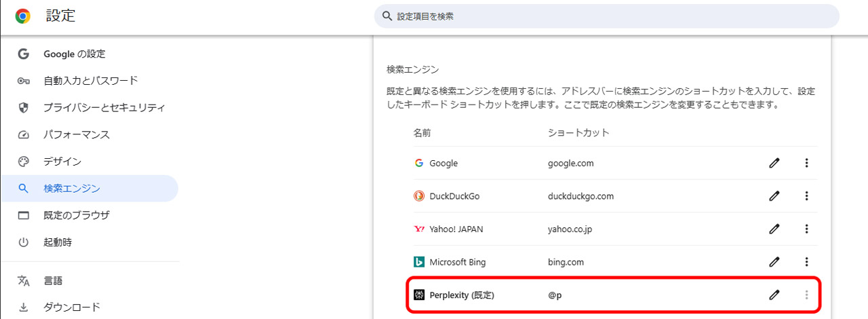
Task: Edit the Yahoo! JAPAN search engine entry
Action: 774,229
